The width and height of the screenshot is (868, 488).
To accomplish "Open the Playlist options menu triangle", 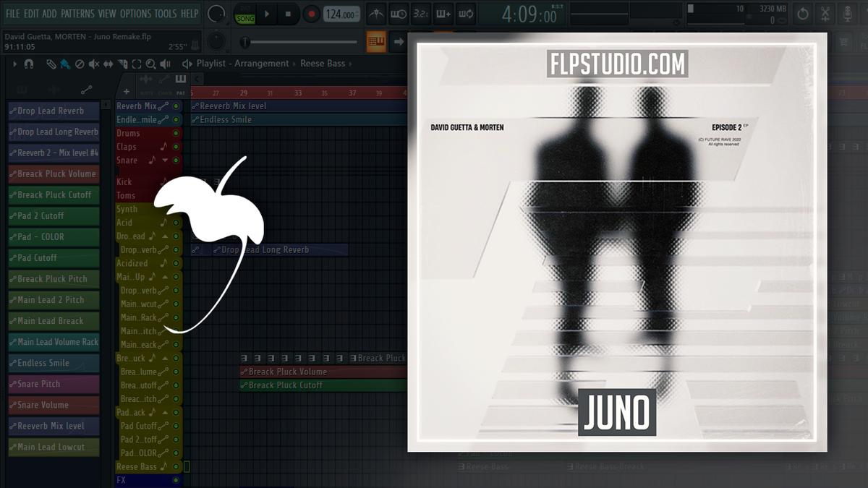I will point(14,64).
